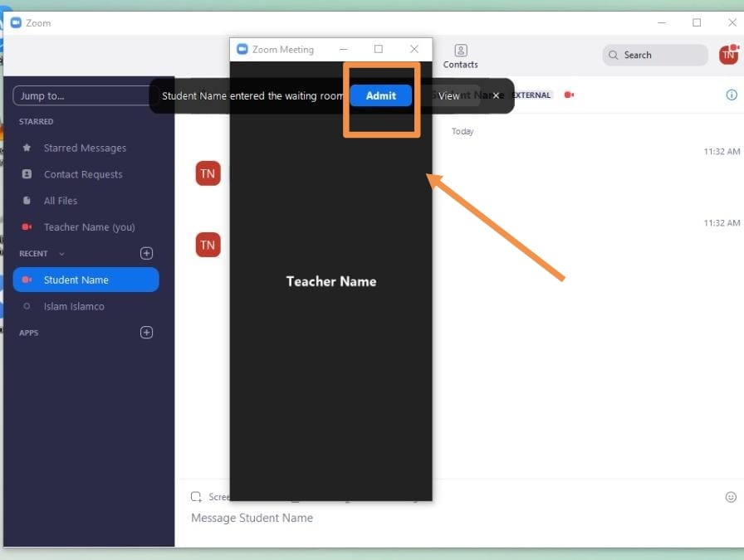The width and height of the screenshot is (744, 560).
Task: Add new chat with Recent plus icon
Action: point(147,253)
